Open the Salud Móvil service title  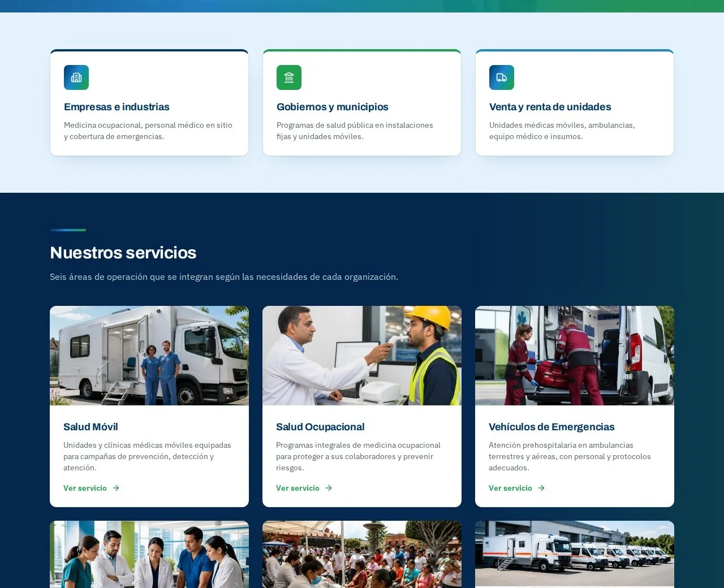[90, 427]
